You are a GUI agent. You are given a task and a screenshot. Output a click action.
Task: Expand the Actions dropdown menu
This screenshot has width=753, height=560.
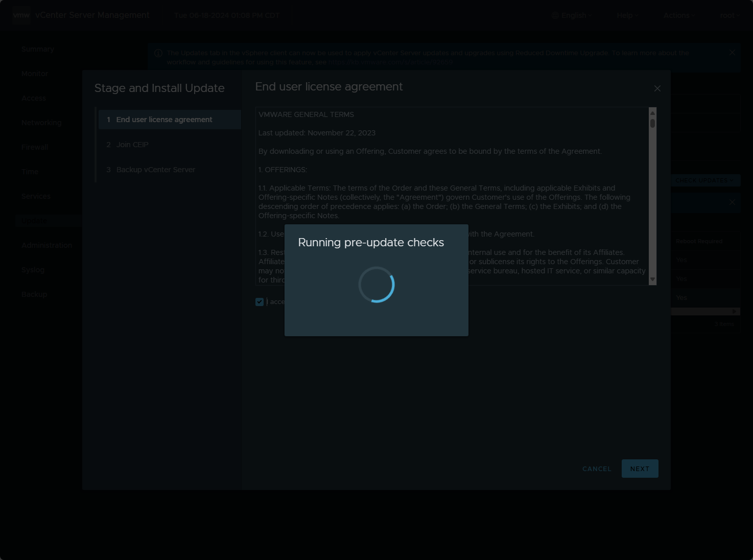coord(679,15)
